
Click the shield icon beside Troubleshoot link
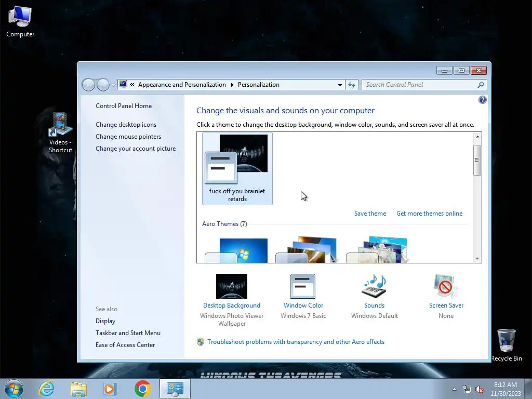pyautogui.click(x=201, y=342)
